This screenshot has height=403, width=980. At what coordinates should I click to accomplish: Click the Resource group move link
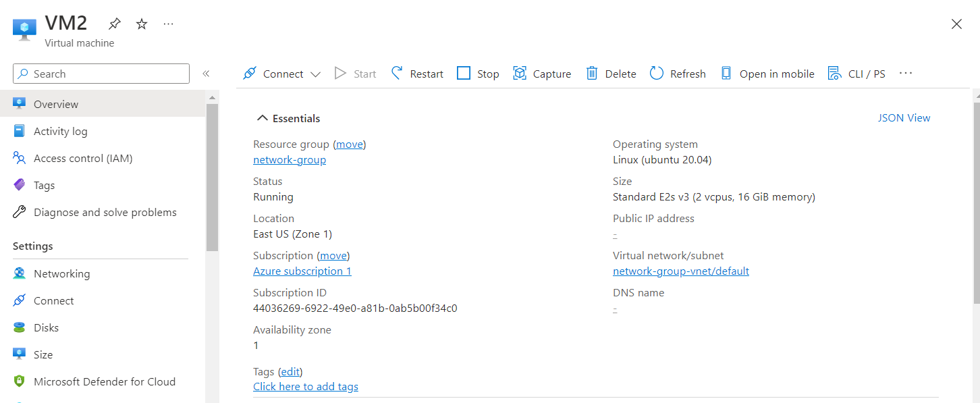[350, 144]
